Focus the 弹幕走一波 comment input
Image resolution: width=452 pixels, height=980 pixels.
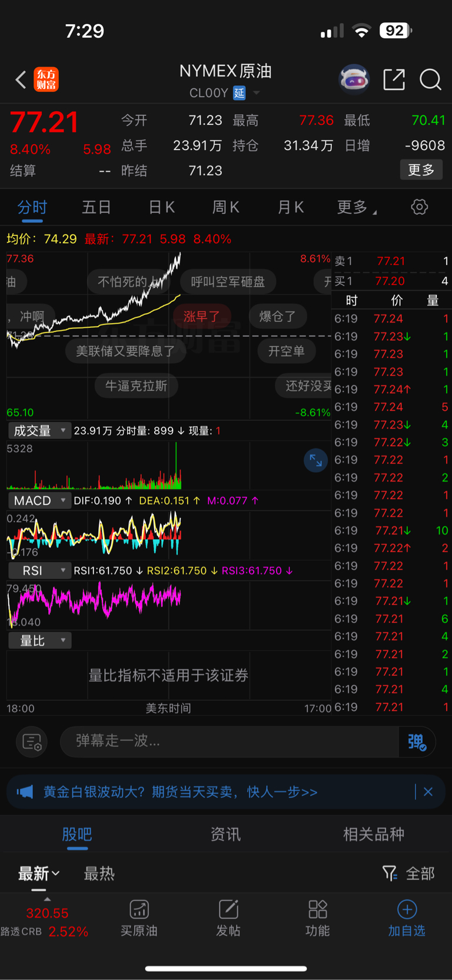coord(230,742)
